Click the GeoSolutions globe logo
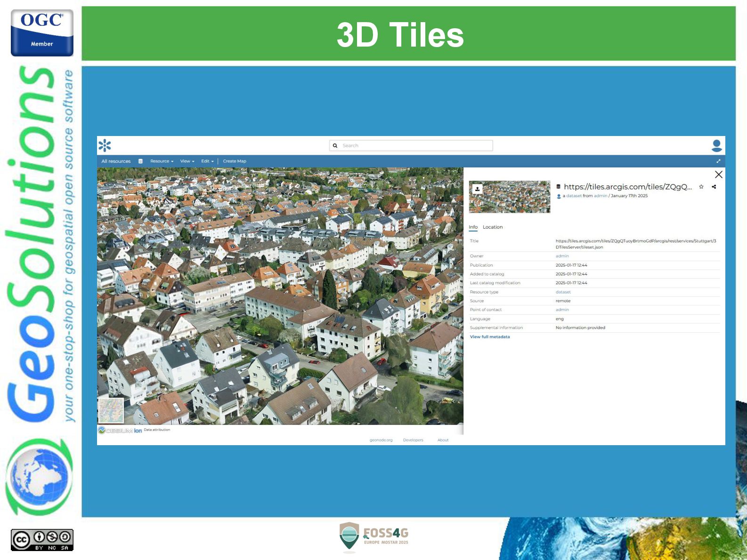 [39, 476]
